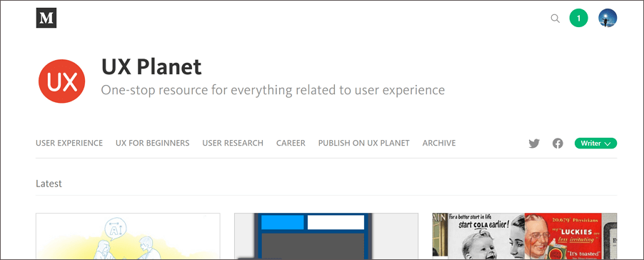The width and height of the screenshot is (644, 260).
Task: Open the user profile avatar menu
Action: pos(608,18)
